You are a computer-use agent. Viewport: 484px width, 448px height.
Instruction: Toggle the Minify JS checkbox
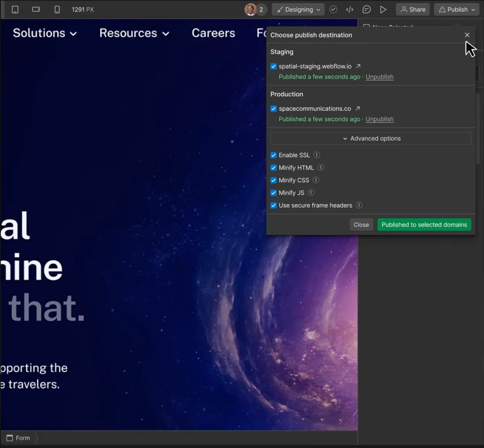pyautogui.click(x=274, y=193)
